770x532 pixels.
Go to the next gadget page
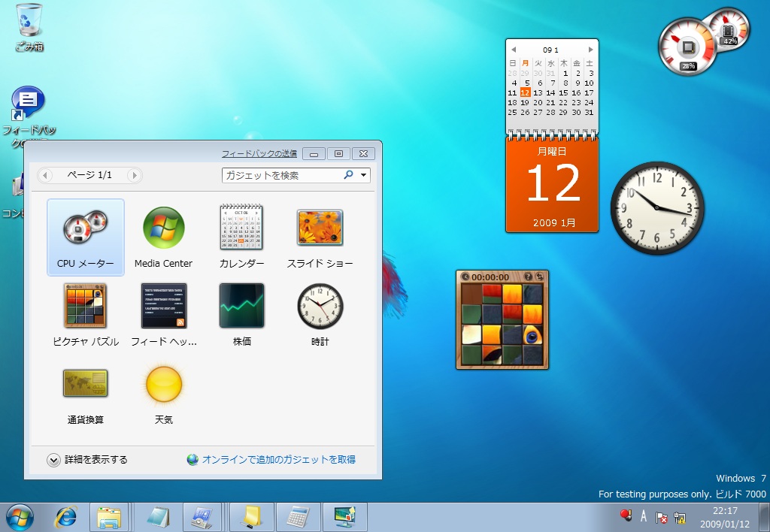[134, 175]
